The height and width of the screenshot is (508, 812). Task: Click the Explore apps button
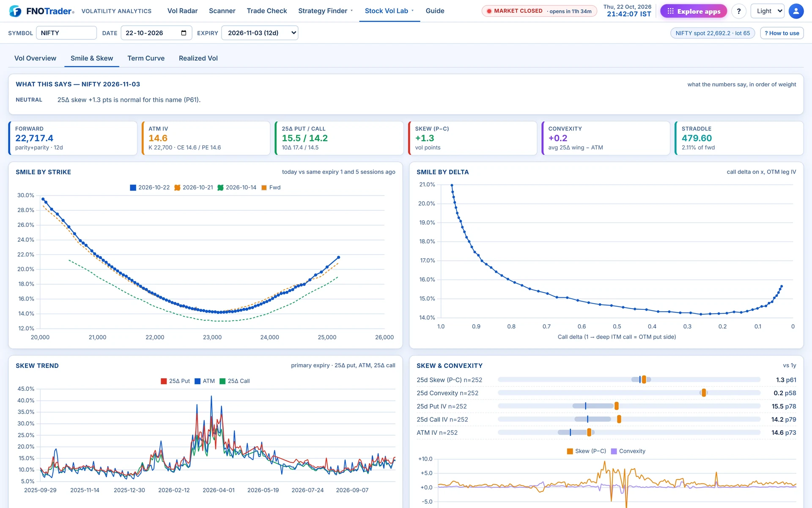(694, 11)
